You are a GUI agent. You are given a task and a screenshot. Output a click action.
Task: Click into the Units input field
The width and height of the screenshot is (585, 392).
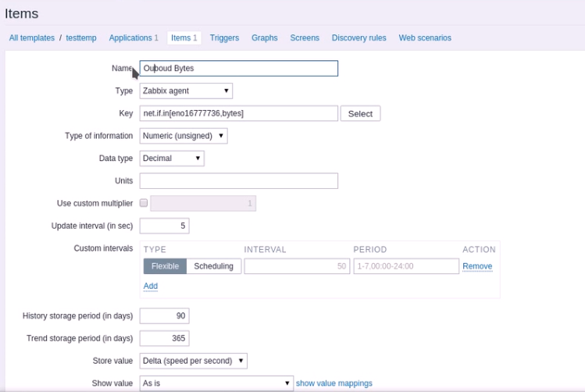(239, 181)
